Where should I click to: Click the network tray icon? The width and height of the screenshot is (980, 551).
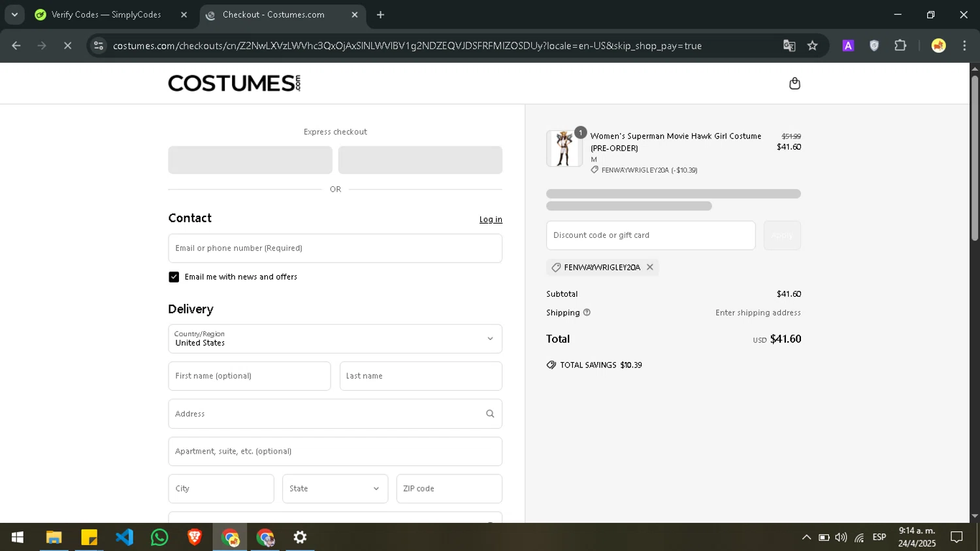pyautogui.click(x=859, y=537)
